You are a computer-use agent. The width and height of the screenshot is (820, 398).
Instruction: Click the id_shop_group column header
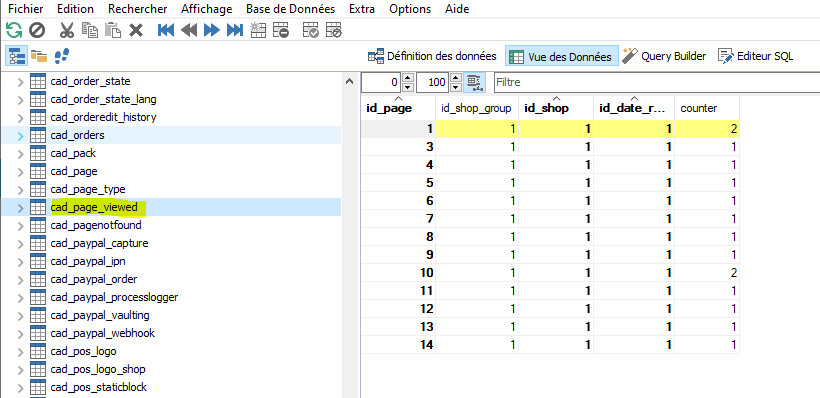[x=477, y=108]
